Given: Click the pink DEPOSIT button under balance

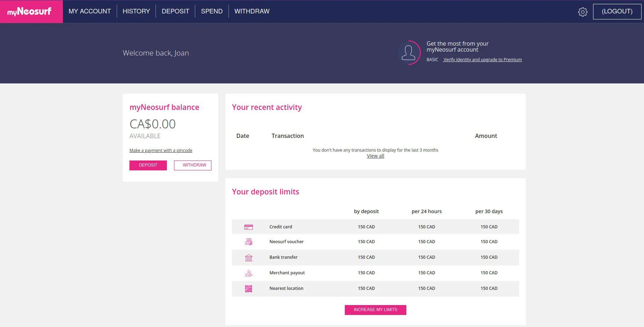Looking at the screenshot, I should pos(148,165).
